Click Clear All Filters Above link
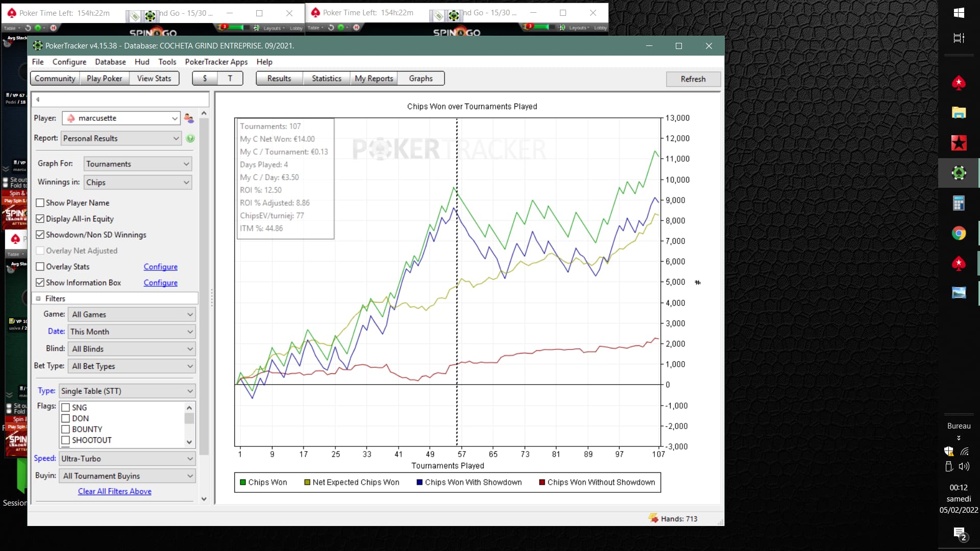The width and height of the screenshot is (980, 551). (x=115, y=491)
